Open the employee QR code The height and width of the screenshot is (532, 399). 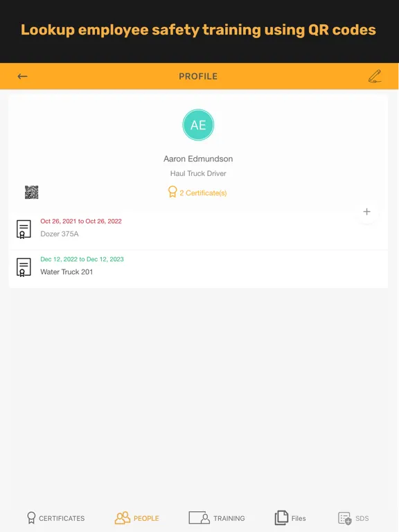coord(32,193)
